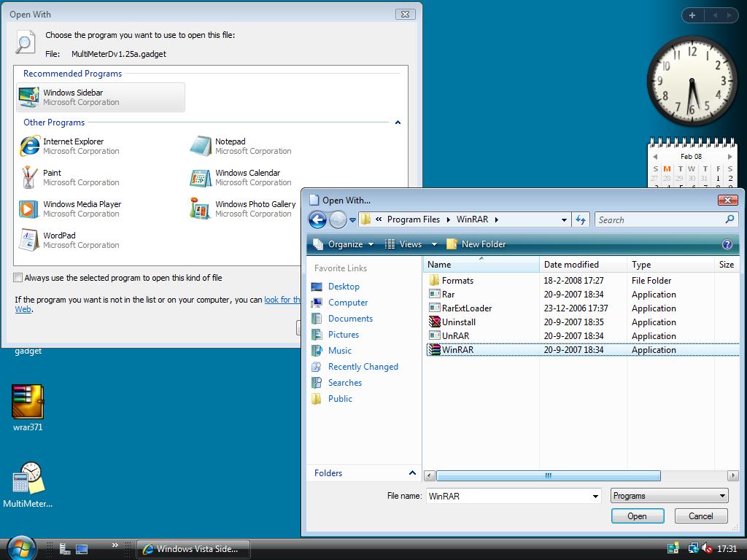Click the Cancel button in file dialog
This screenshot has width=747, height=560.
(701, 516)
